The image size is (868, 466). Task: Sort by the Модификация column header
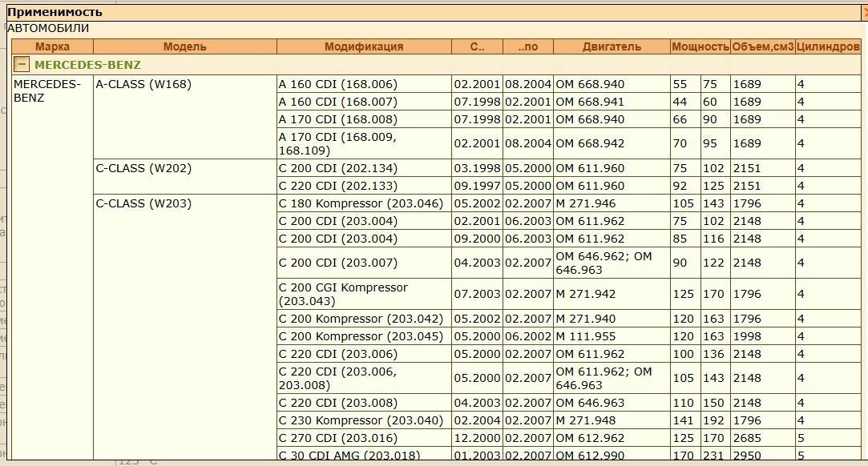coord(364,47)
